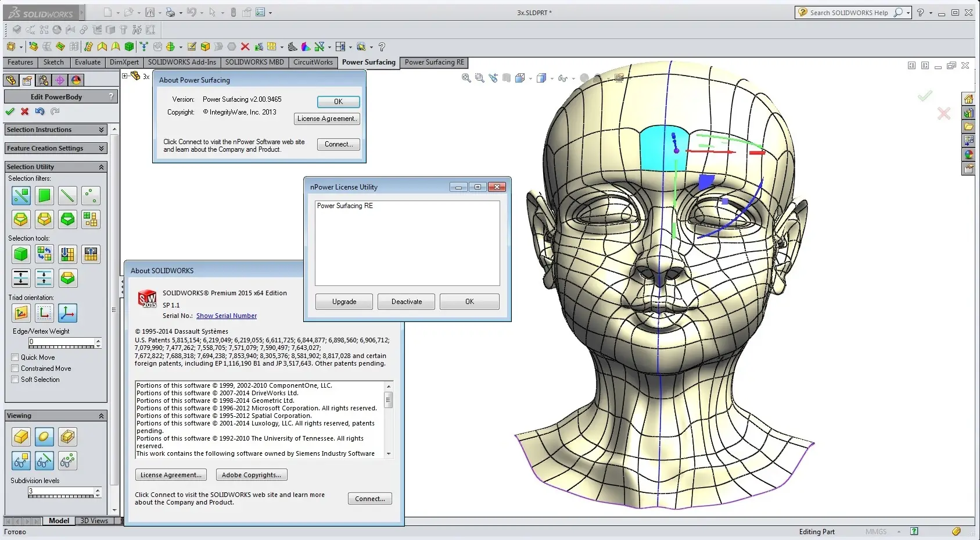The width and height of the screenshot is (980, 540).
Task: Open the New document dropdown arrow
Action: pyautogui.click(x=118, y=13)
